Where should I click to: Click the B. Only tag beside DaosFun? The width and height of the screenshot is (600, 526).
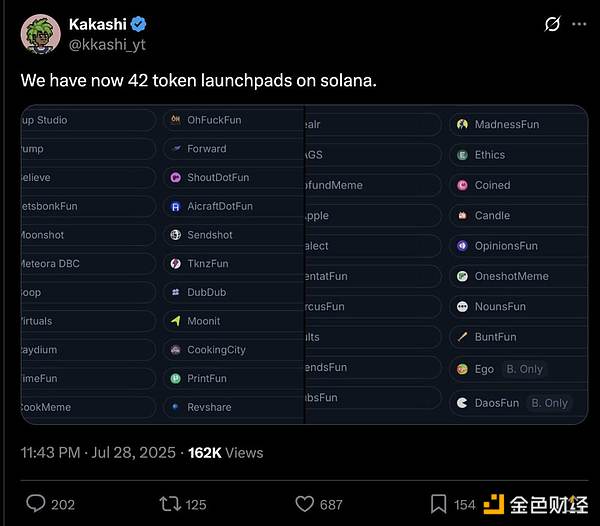[549, 403]
